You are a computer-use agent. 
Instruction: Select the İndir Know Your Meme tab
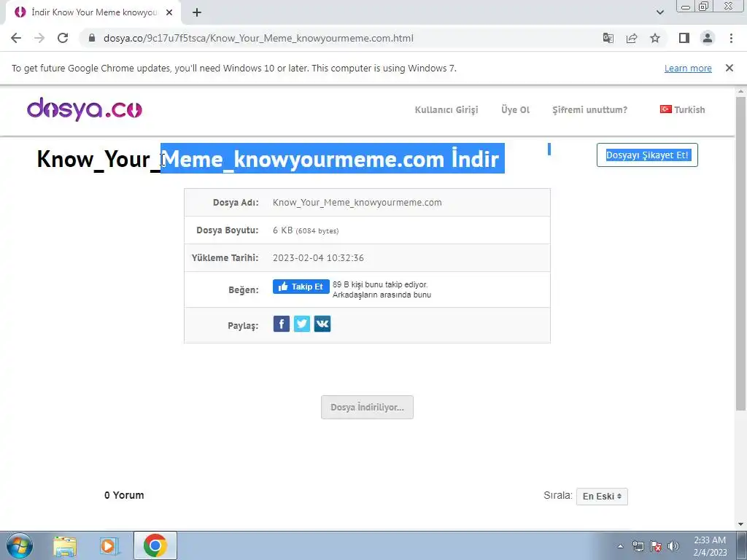point(94,12)
